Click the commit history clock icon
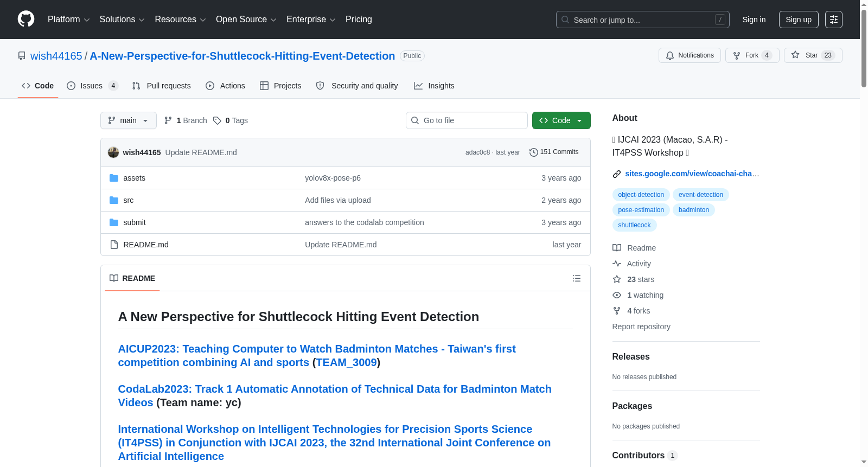 533,152
